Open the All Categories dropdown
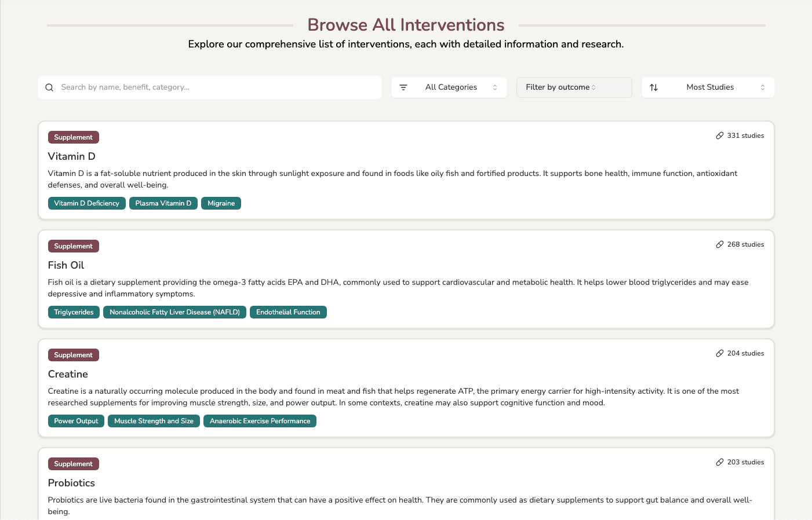 pos(449,87)
